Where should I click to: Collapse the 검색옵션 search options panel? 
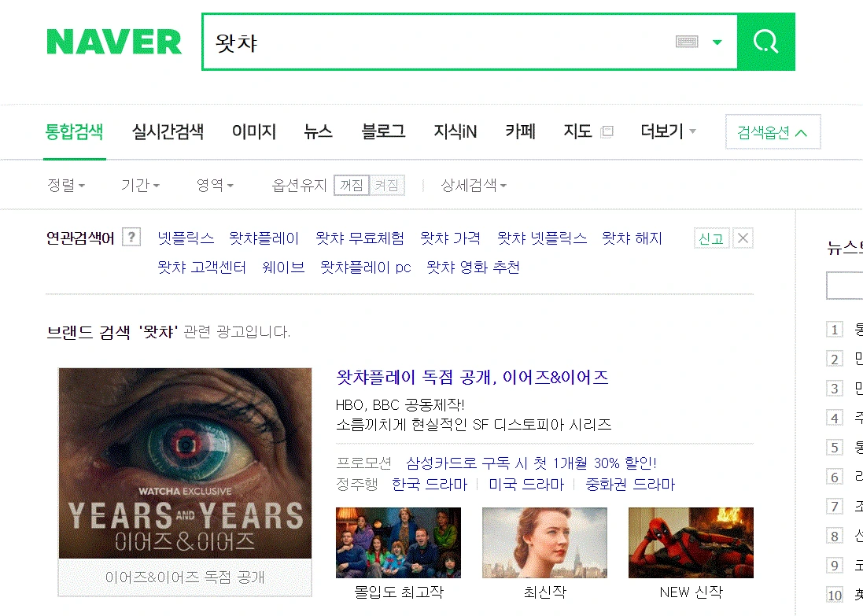click(x=773, y=132)
